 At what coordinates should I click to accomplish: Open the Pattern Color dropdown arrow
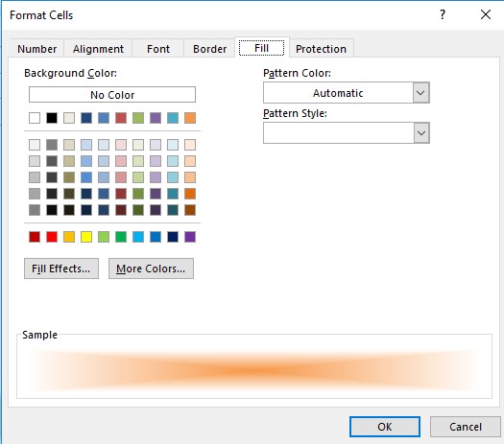[421, 93]
